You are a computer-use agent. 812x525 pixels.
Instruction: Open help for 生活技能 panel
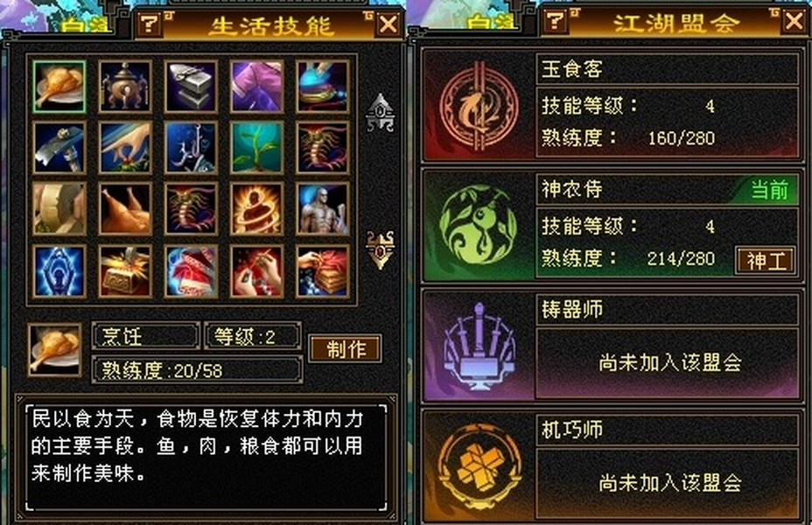pyautogui.click(x=150, y=24)
